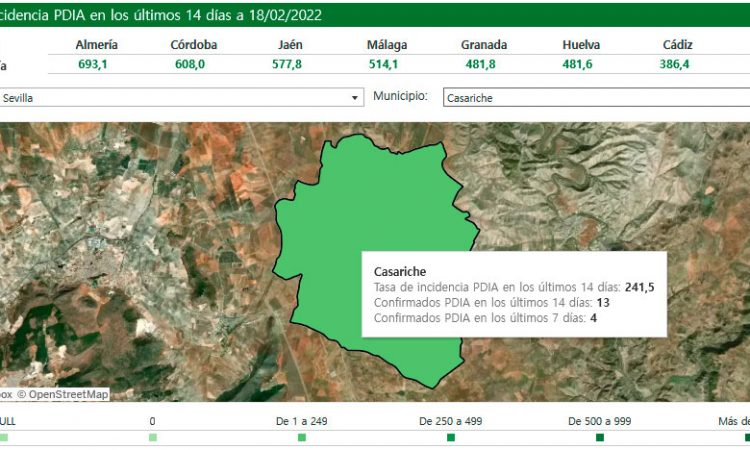
Task: Open the OpenStreetMap attribution link
Action: point(68,394)
